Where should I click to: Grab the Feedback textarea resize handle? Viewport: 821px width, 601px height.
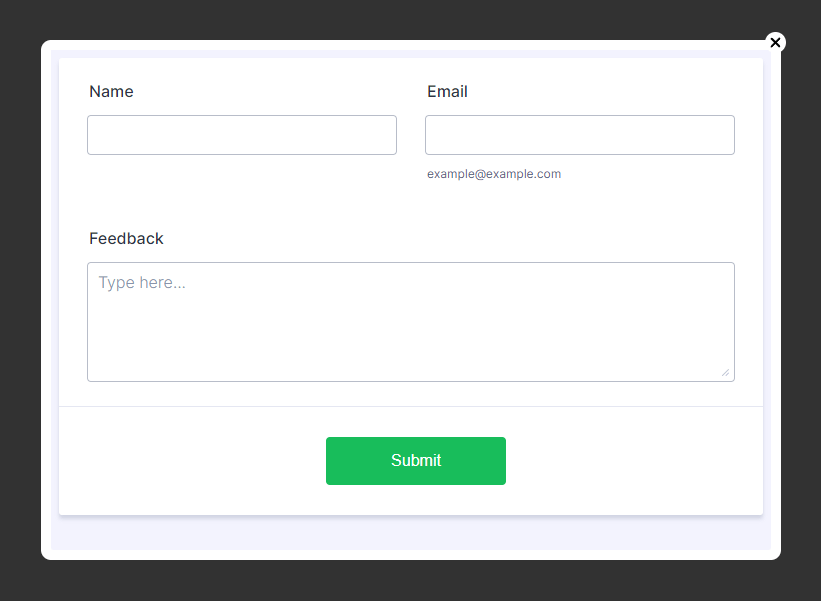point(725,373)
